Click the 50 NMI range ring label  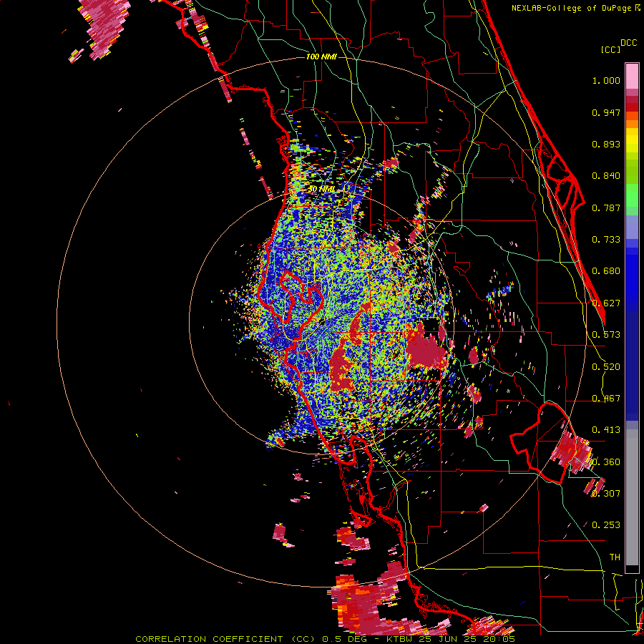point(321,189)
